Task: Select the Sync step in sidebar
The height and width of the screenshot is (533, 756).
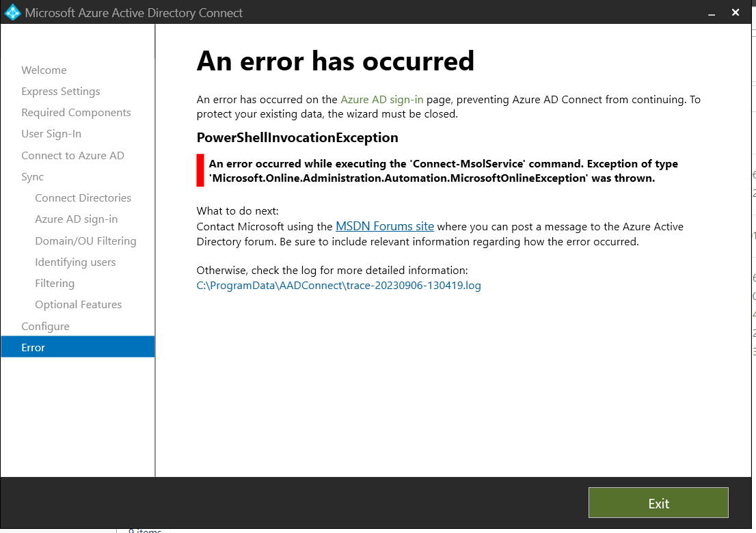Action: 32,176
